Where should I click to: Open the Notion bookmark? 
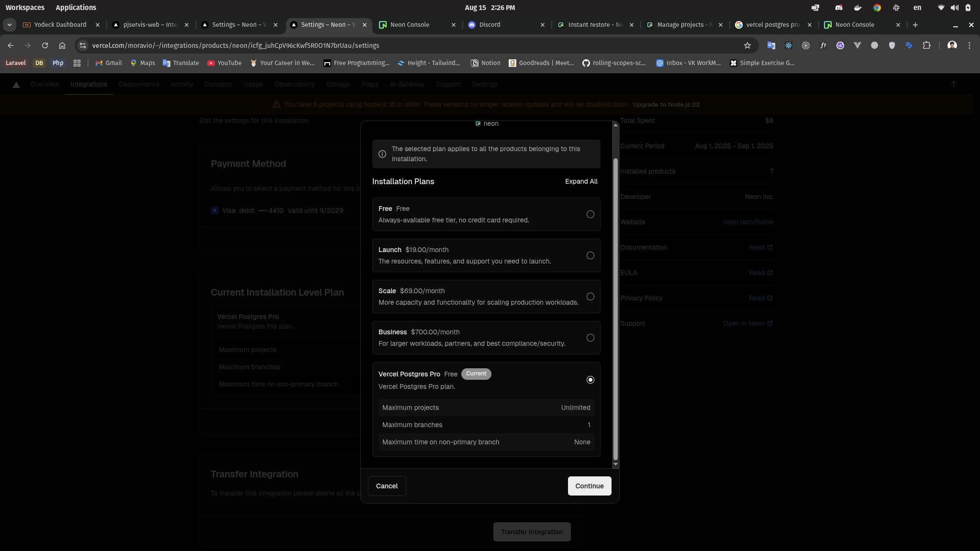(x=486, y=63)
